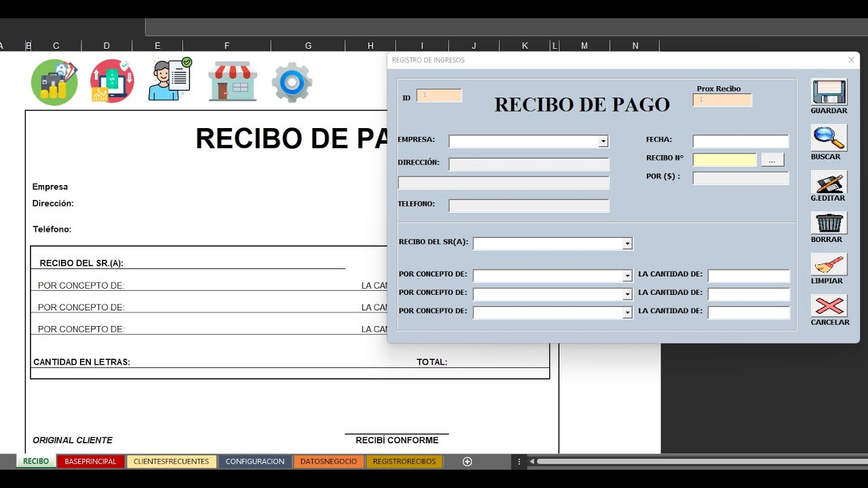Click third LA CANTIDAD DE amount field
Screen dimensions: 868x488
[749, 312]
